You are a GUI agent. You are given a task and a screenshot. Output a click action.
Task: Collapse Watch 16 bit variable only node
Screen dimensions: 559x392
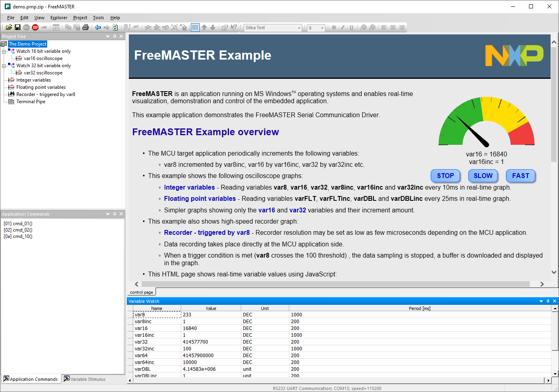pos(4,51)
